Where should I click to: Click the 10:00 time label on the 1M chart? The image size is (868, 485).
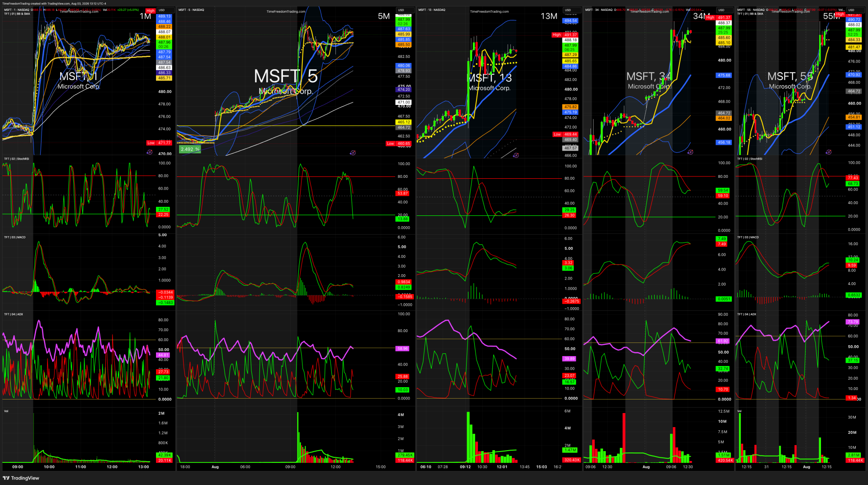click(49, 467)
